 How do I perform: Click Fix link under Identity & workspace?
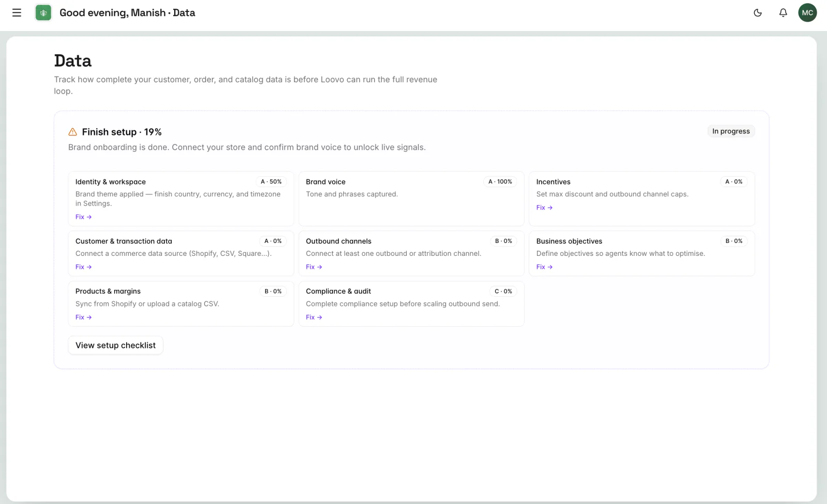(x=83, y=217)
